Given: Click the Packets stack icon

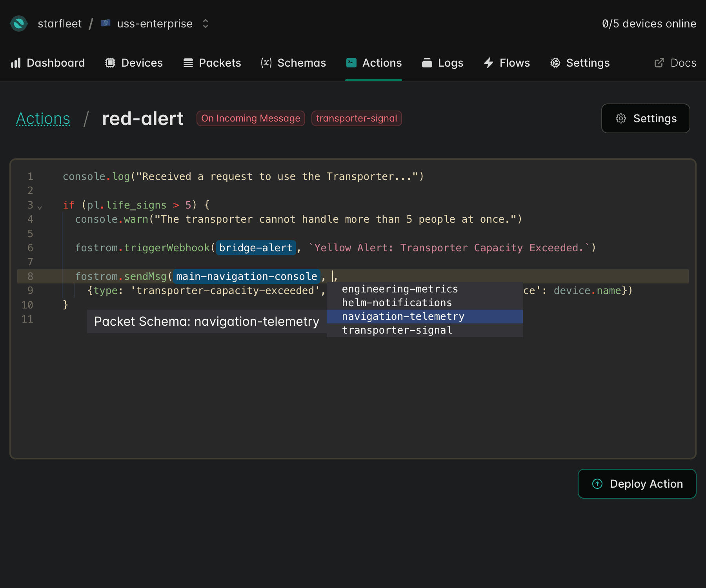Looking at the screenshot, I should coord(188,63).
